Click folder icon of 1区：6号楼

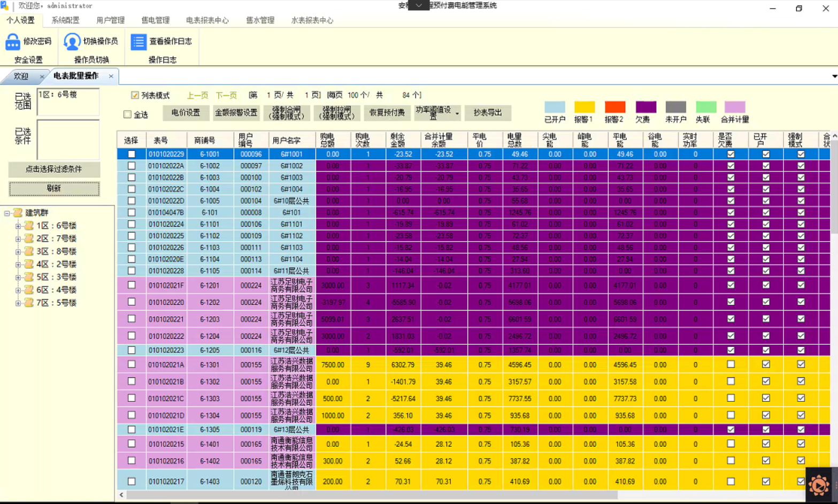[29, 226]
